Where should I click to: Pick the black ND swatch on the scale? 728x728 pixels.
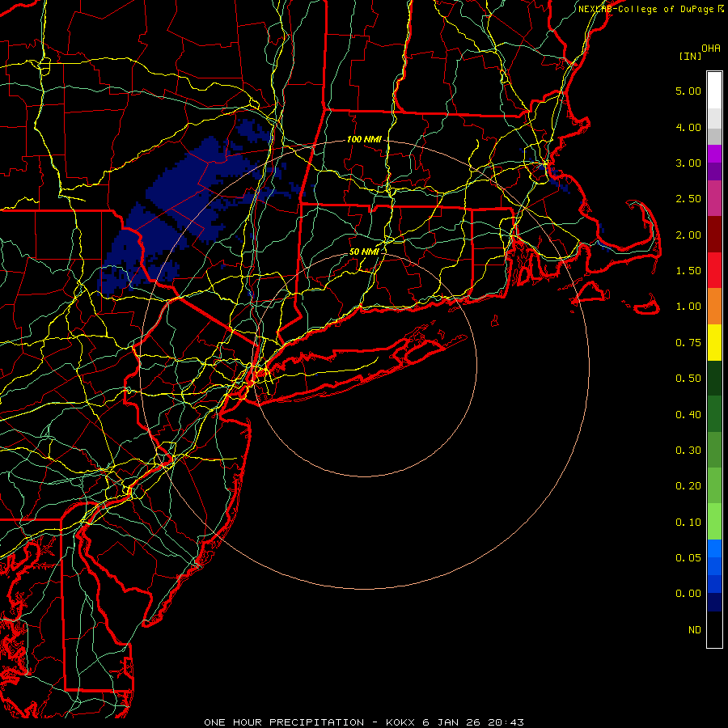coord(714,629)
